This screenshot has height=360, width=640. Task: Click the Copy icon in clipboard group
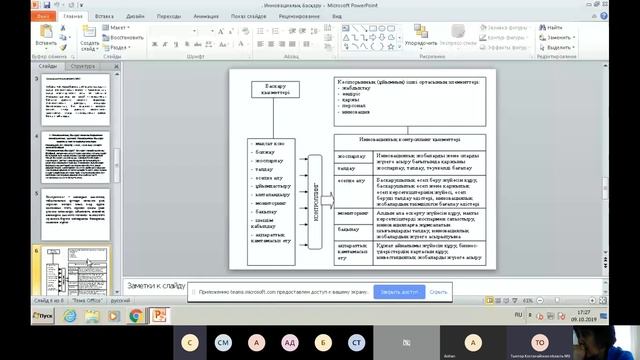pyautogui.click(x=63, y=38)
